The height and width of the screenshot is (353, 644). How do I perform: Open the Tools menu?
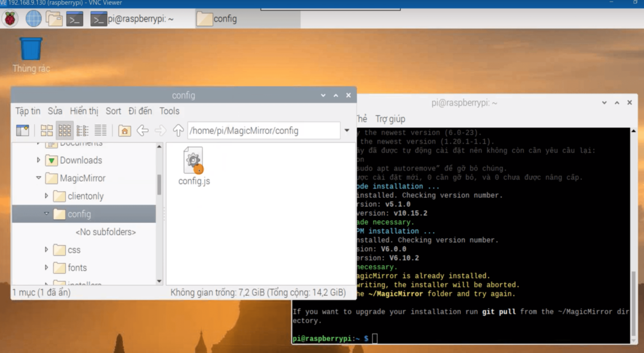pos(169,111)
